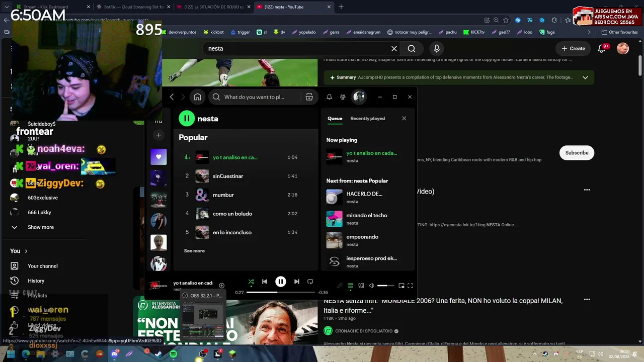The width and height of the screenshot is (644, 362).
Task: Start YouTube voice search microphone
Action: pyautogui.click(x=437, y=49)
